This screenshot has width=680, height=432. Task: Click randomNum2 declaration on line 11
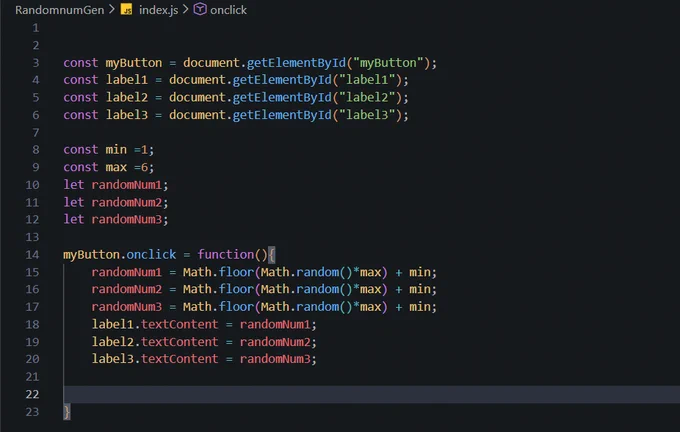point(127,202)
